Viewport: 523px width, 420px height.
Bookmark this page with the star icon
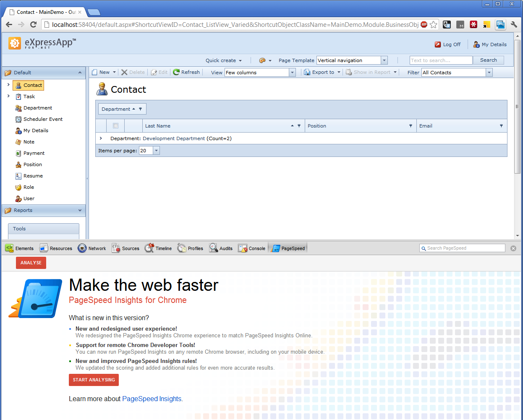click(434, 25)
